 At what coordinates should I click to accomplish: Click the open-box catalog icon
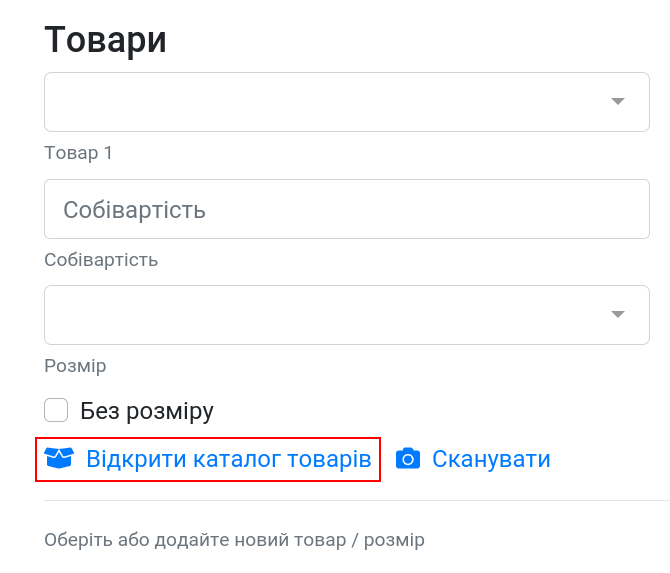[59, 458]
